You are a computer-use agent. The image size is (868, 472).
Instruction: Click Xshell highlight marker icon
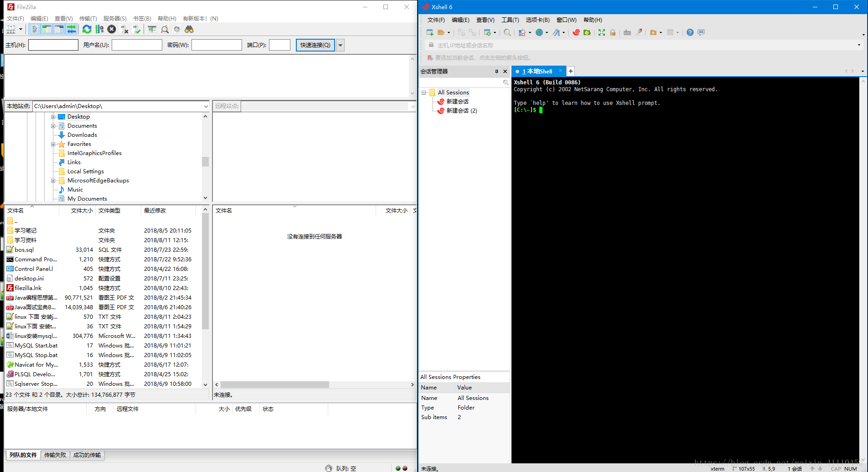click(639, 32)
